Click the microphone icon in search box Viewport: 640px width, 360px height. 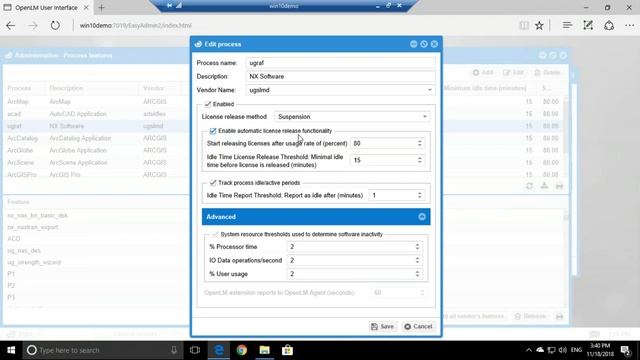174,350
